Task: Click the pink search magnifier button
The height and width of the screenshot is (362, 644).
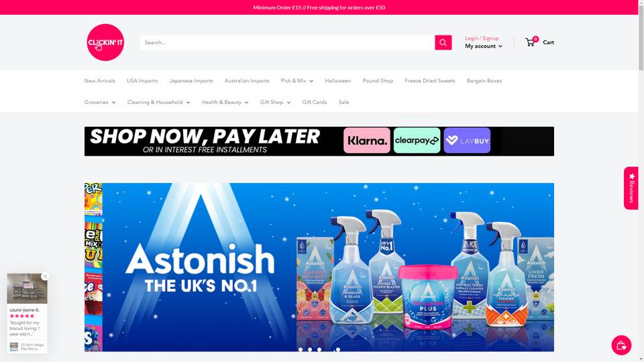Action: pos(443,42)
